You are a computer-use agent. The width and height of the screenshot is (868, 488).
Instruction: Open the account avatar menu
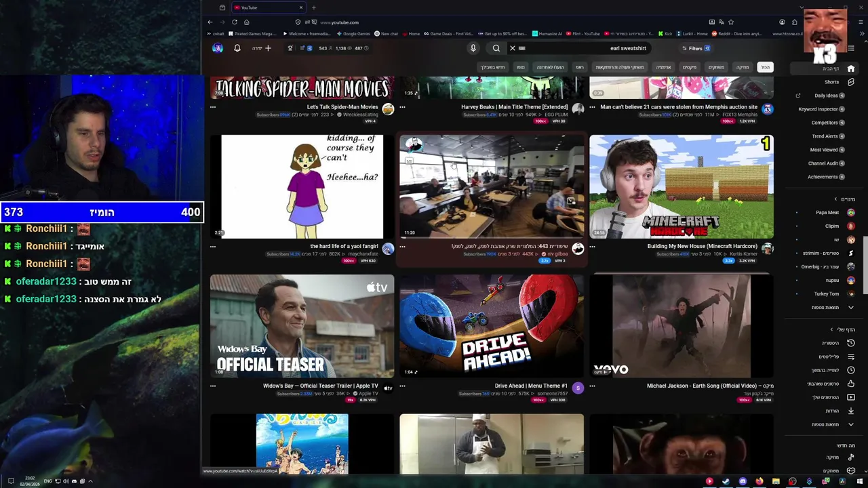pos(218,48)
